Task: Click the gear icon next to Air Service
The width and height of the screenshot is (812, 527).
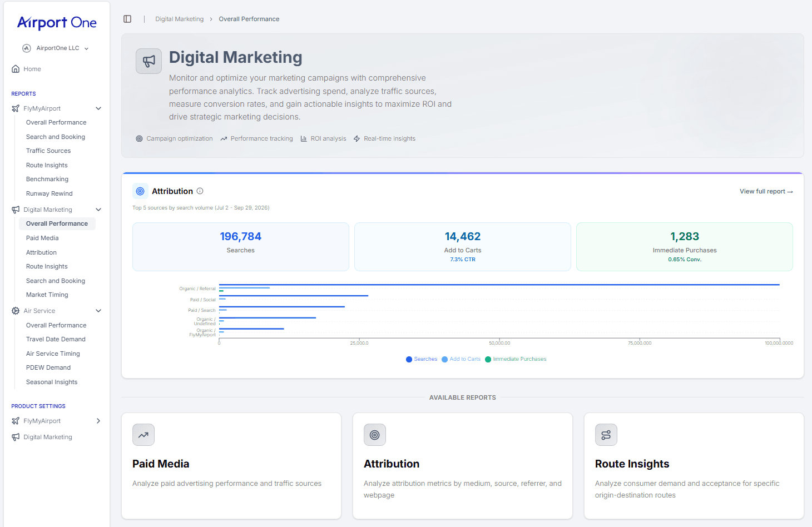Action: click(16, 311)
